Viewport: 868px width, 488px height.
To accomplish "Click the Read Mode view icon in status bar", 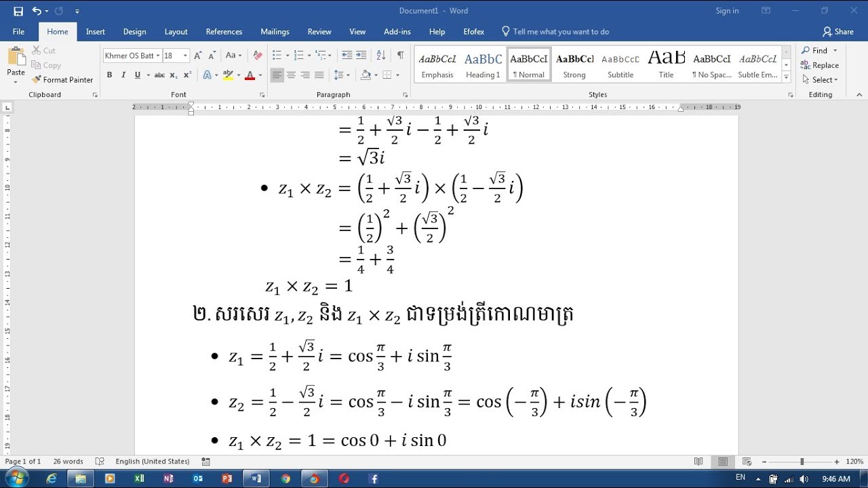I will (x=698, y=462).
